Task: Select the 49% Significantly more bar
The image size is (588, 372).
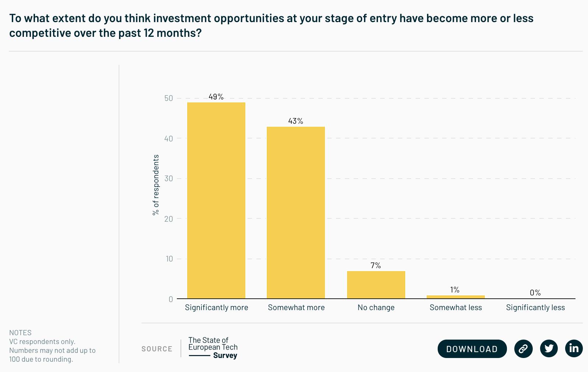Action: (x=216, y=200)
